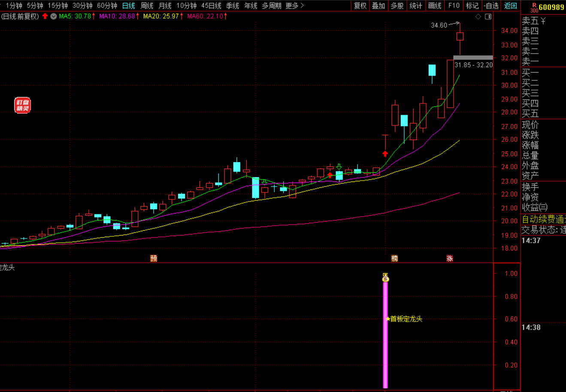Click the 复权 button
Screen dimensions: 566x392
360,6
